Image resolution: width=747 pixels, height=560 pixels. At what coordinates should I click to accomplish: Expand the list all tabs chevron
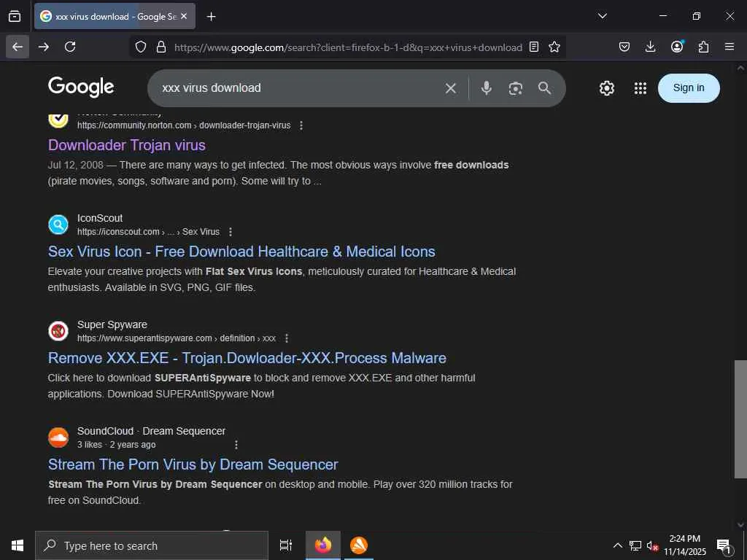[602, 16]
